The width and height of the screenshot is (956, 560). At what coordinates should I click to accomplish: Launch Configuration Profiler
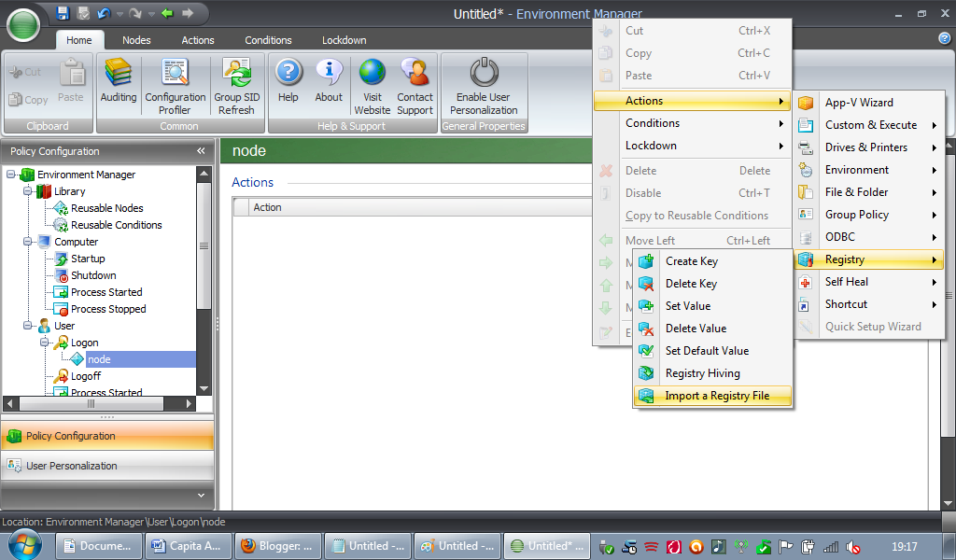click(x=175, y=85)
